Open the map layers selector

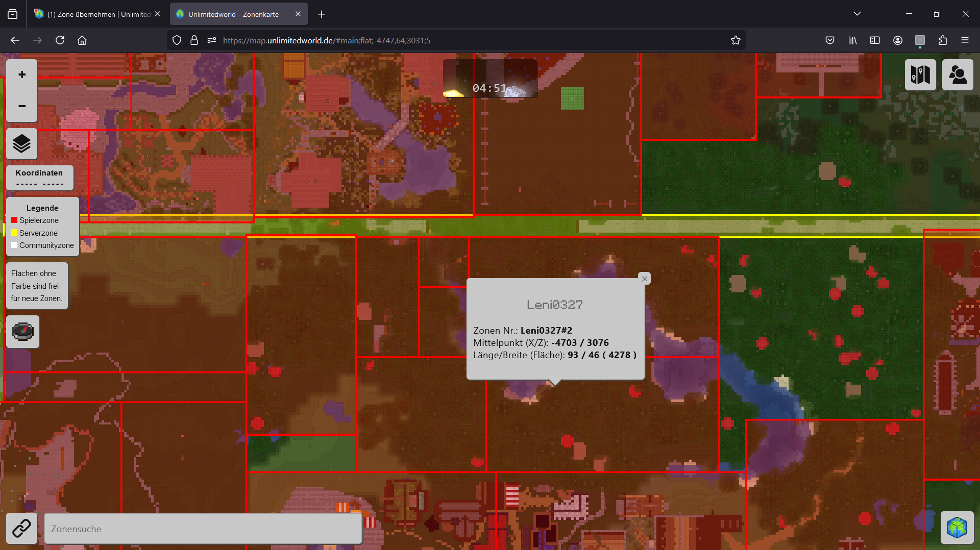[x=22, y=143]
